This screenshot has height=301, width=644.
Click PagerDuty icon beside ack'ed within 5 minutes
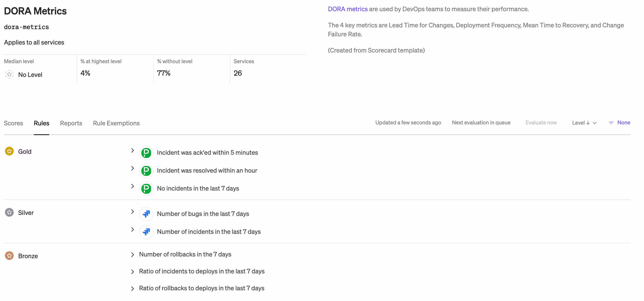click(x=146, y=153)
